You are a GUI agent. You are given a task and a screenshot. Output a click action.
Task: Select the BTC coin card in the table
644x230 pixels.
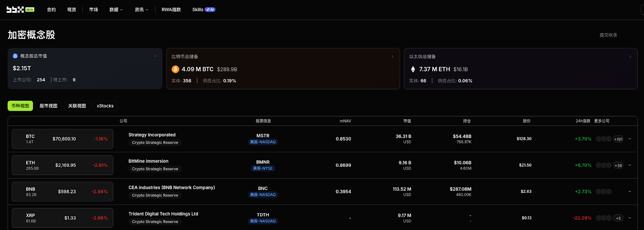click(62, 139)
